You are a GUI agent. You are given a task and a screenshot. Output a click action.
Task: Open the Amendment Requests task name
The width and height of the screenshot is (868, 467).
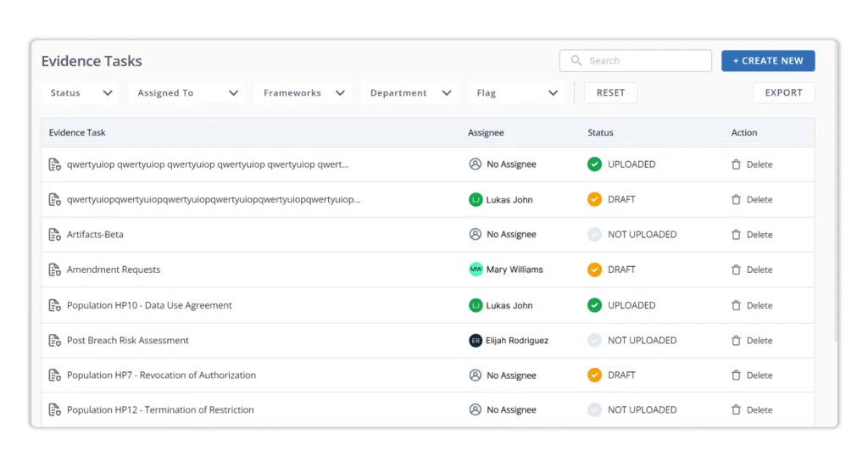(114, 270)
